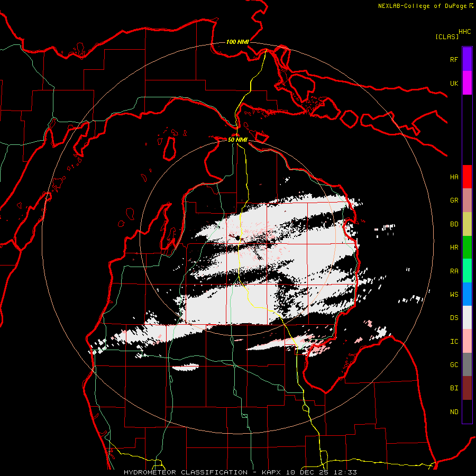
Task: Click the 100 NMI range ring label
Action: pyautogui.click(x=237, y=42)
